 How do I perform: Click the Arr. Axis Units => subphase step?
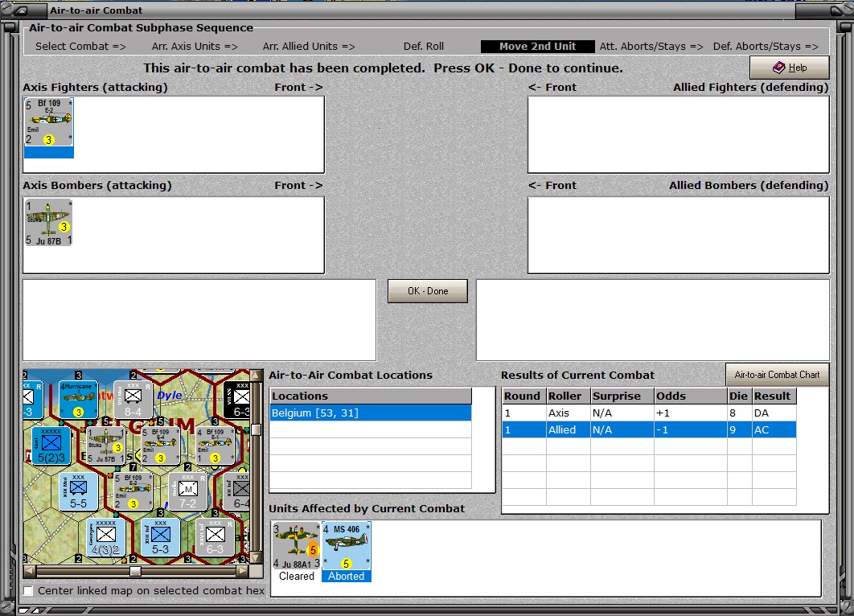pos(195,47)
